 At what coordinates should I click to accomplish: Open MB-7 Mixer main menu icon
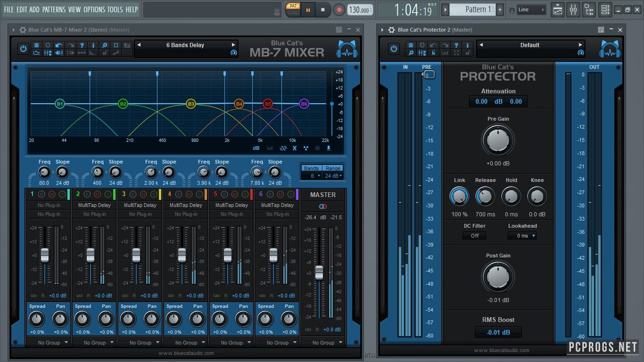36,45
